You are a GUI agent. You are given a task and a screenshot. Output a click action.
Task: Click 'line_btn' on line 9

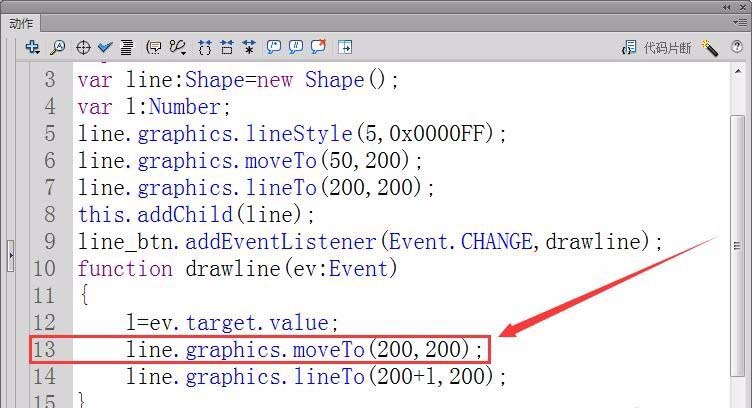click(x=125, y=242)
